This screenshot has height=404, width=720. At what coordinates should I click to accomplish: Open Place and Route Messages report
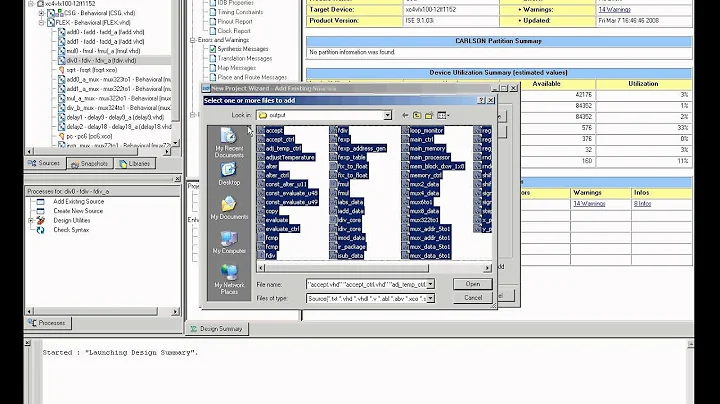252,78
